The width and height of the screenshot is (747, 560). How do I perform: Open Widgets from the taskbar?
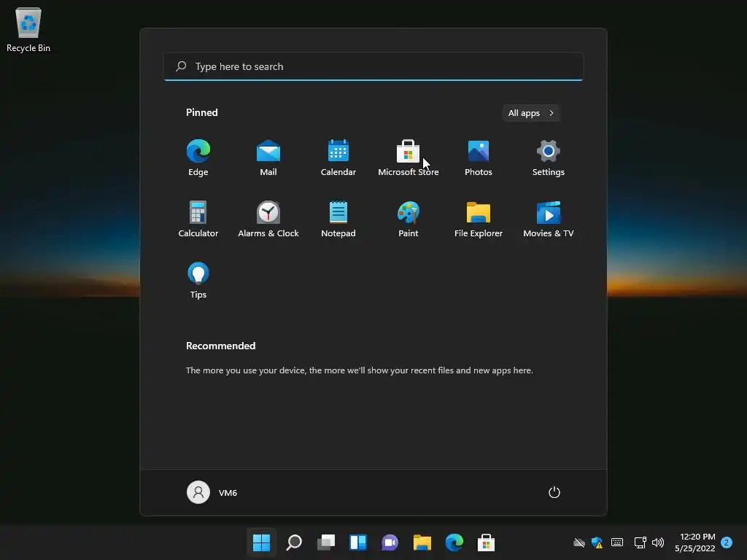[357, 542]
